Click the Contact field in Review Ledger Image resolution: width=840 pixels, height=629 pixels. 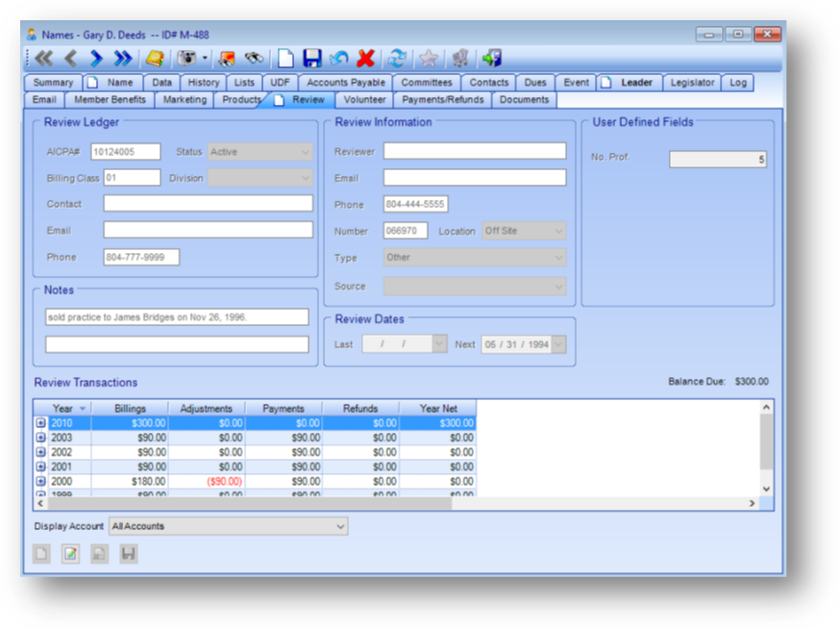pos(208,203)
